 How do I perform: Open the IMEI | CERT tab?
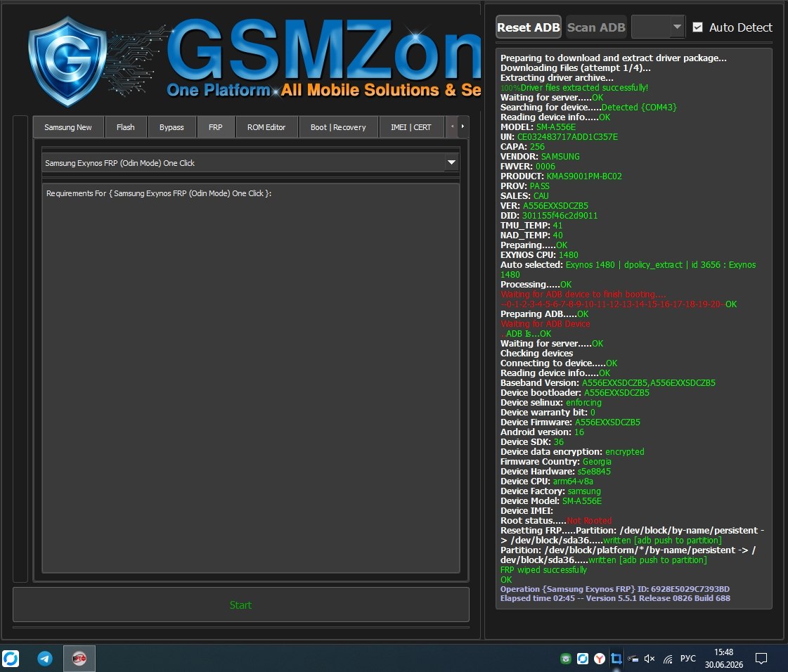tap(411, 127)
